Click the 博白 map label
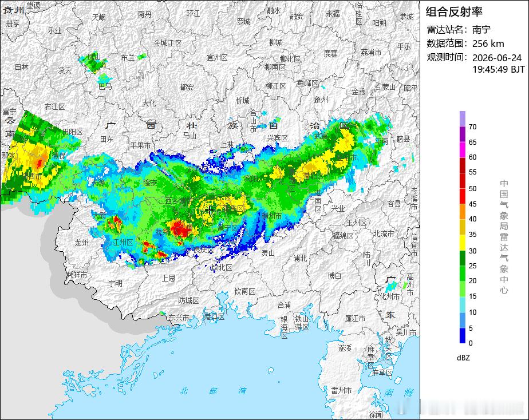529x420 pixels. click(x=334, y=276)
